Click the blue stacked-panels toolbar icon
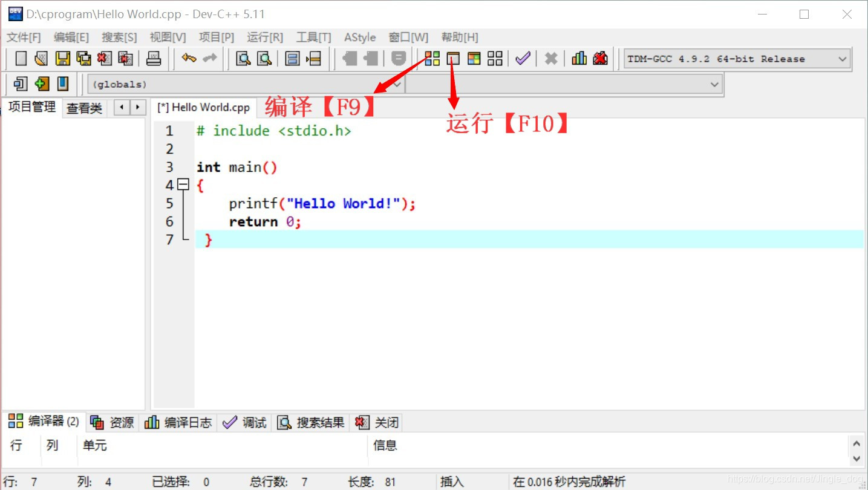The height and width of the screenshot is (490, 868). [293, 59]
